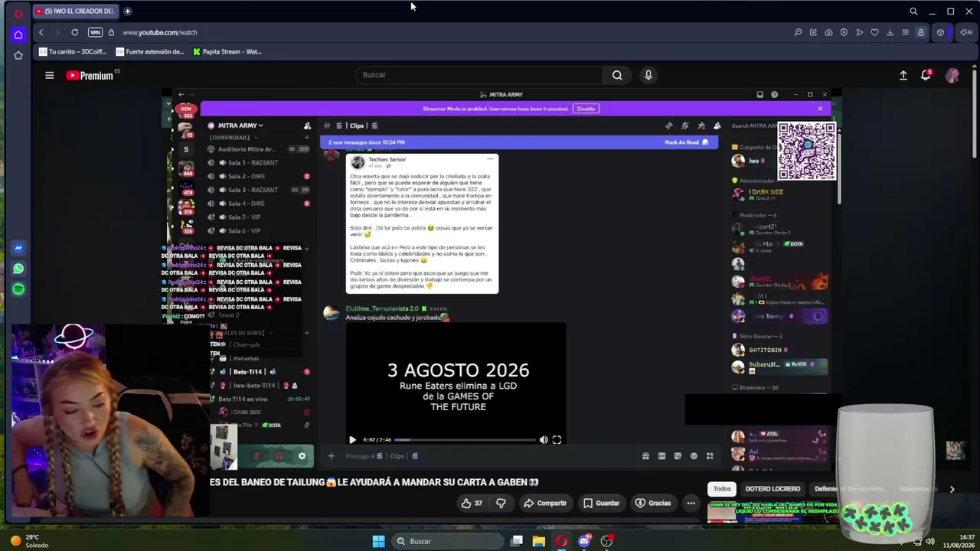
Task: Toggle the heart bookmark in address bar
Action: pyautogui.click(x=874, y=32)
